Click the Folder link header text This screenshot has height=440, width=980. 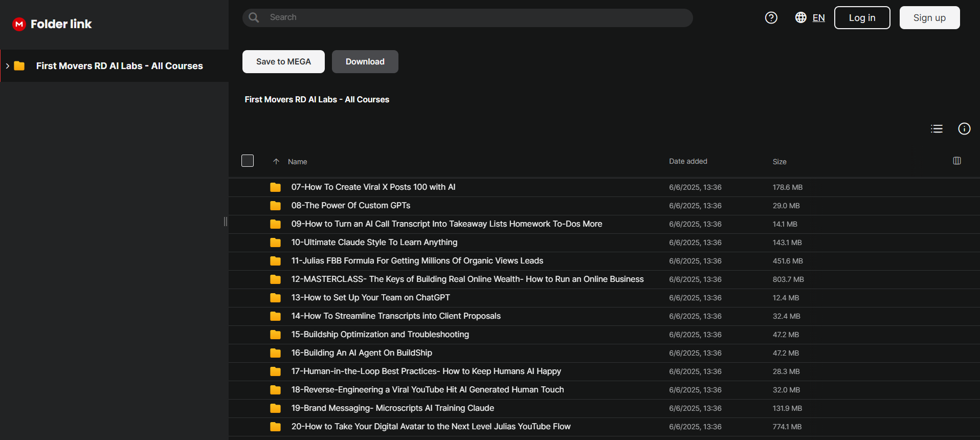[x=61, y=24]
